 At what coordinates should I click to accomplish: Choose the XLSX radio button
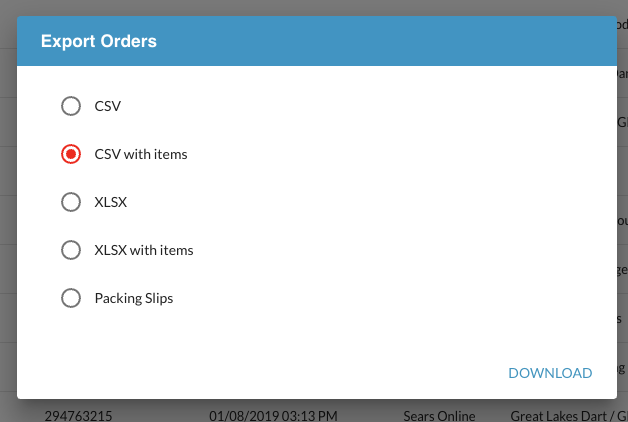click(71, 202)
